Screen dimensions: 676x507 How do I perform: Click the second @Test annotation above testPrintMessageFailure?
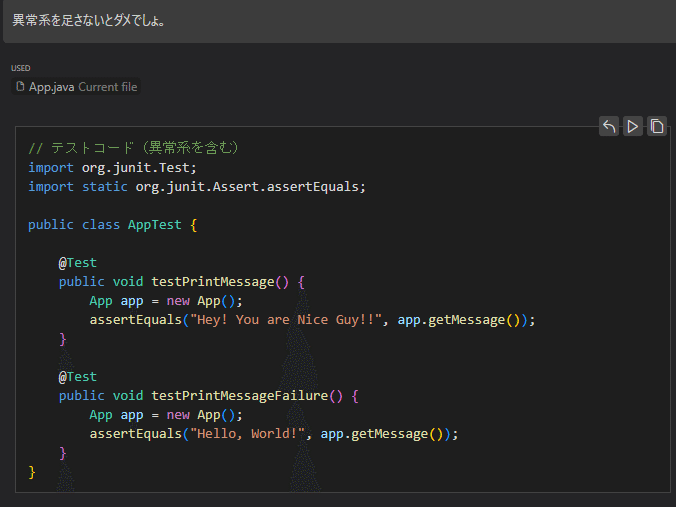(x=78, y=377)
